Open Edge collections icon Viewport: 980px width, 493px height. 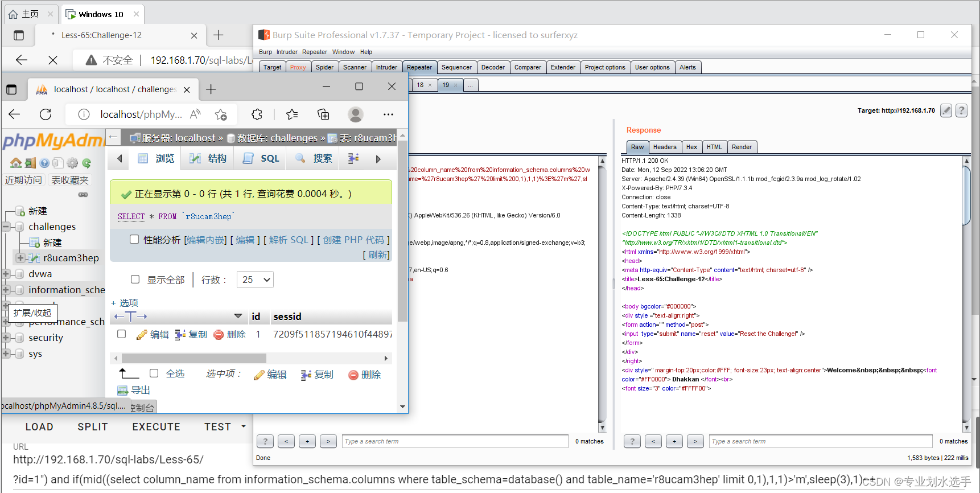click(x=323, y=114)
